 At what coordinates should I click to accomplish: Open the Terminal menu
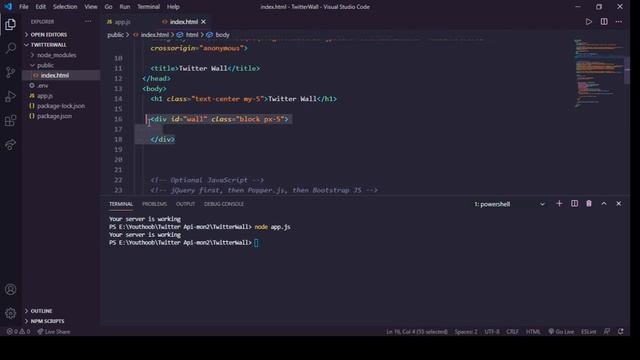pyautogui.click(x=149, y=7)
